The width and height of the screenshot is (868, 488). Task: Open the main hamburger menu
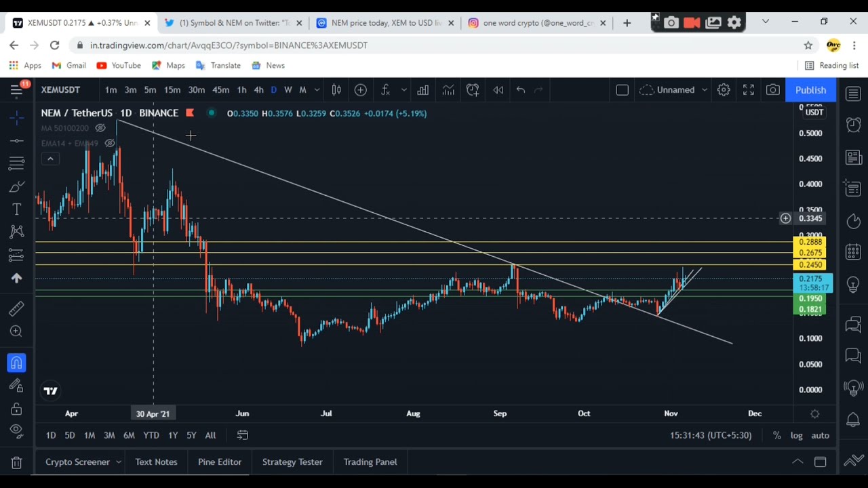point(16,90)
